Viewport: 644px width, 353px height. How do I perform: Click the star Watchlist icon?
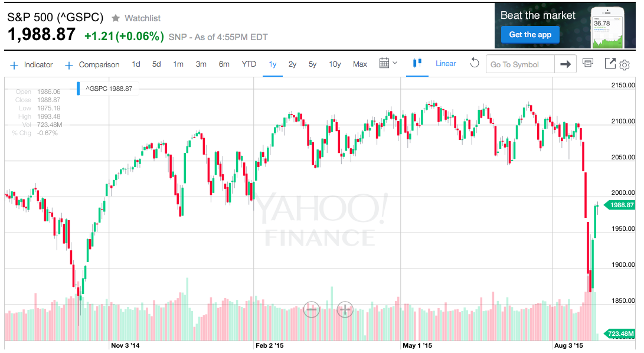pos(116,18)
